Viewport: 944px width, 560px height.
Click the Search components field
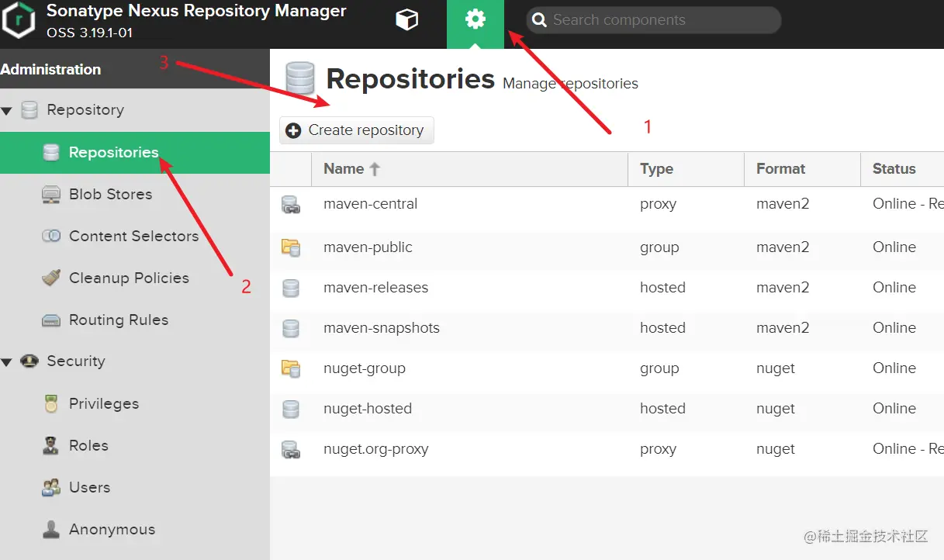click(x=653, y=20)
